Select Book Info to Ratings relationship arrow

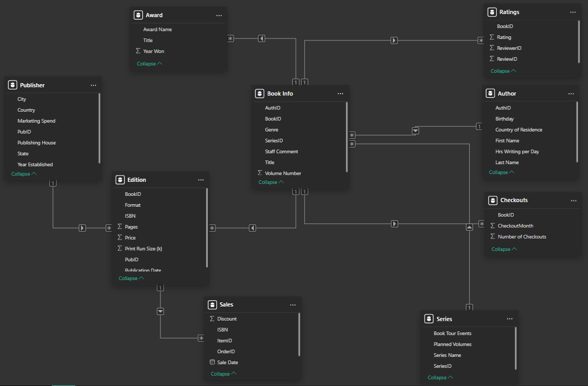394,40
